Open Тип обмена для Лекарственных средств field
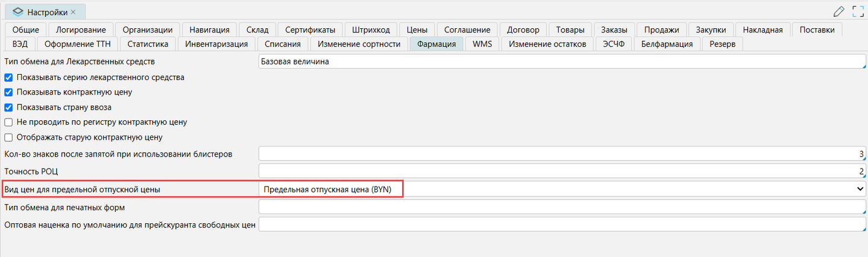This screenshot has width=868, height=257. pos(562,61)
